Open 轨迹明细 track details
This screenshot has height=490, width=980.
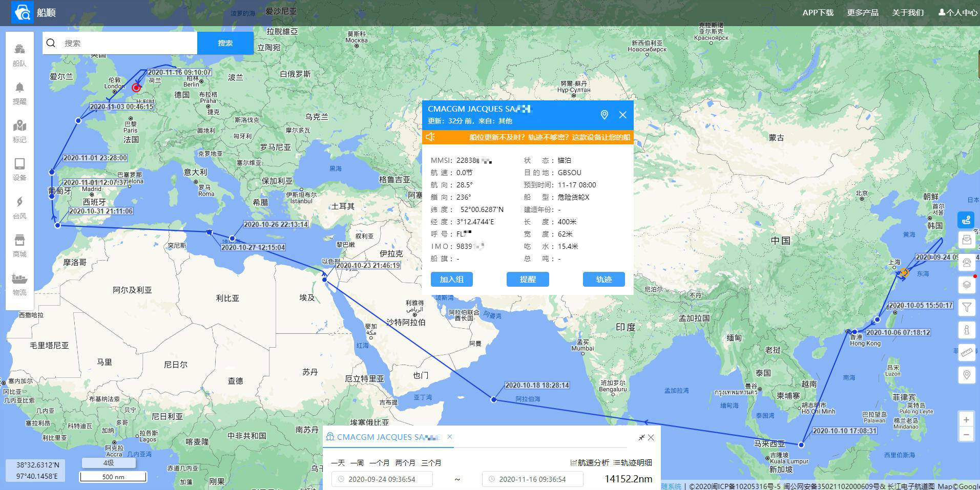pyautogui.click(x=633, y=463)
